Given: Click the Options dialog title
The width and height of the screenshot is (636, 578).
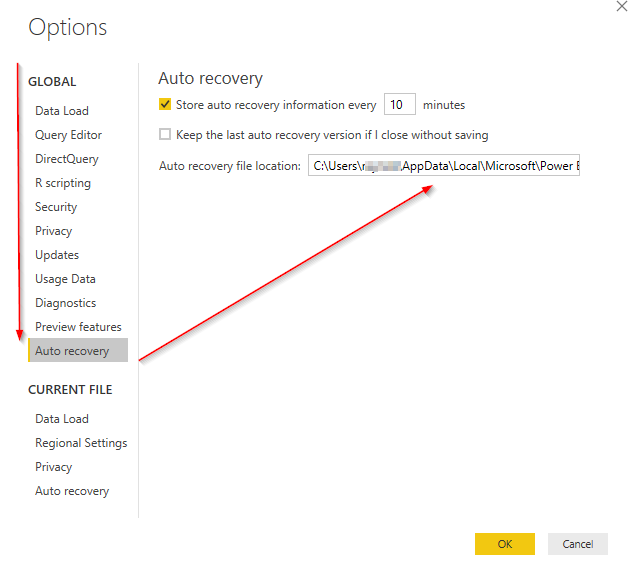Looking at the screenshot, I should [68, 28].
